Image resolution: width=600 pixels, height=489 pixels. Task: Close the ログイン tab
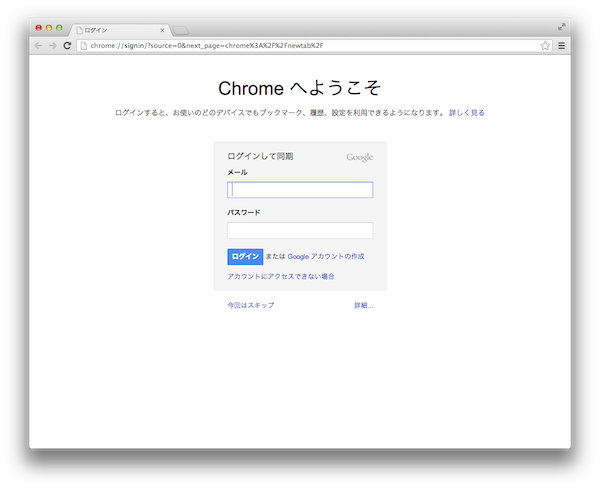click(x=162, y=30)
